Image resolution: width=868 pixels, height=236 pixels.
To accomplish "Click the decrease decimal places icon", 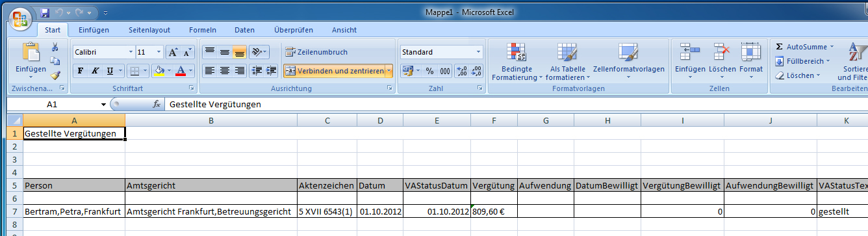I will [x=476, y=71].
